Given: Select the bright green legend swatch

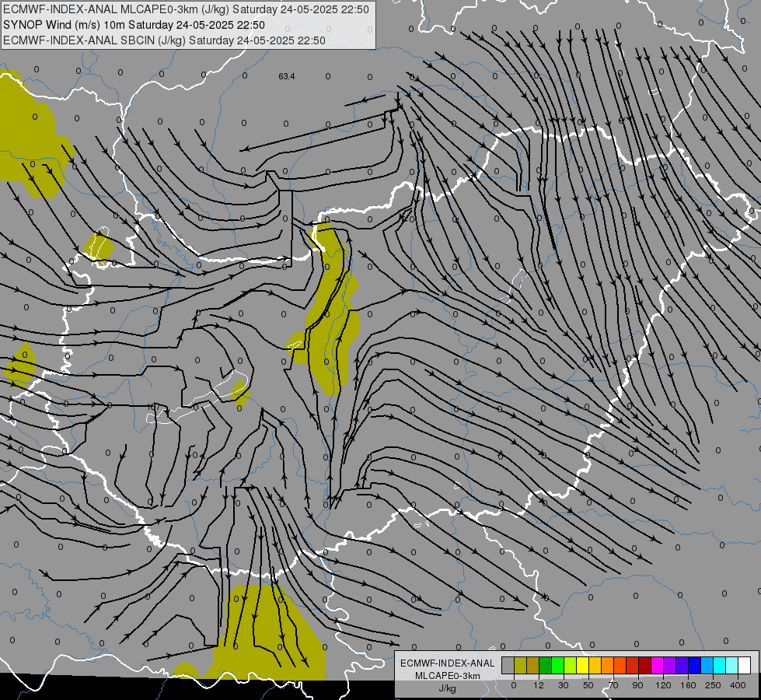Looking at the screenshot, I should pyautogui.click(x=557, y=666).
